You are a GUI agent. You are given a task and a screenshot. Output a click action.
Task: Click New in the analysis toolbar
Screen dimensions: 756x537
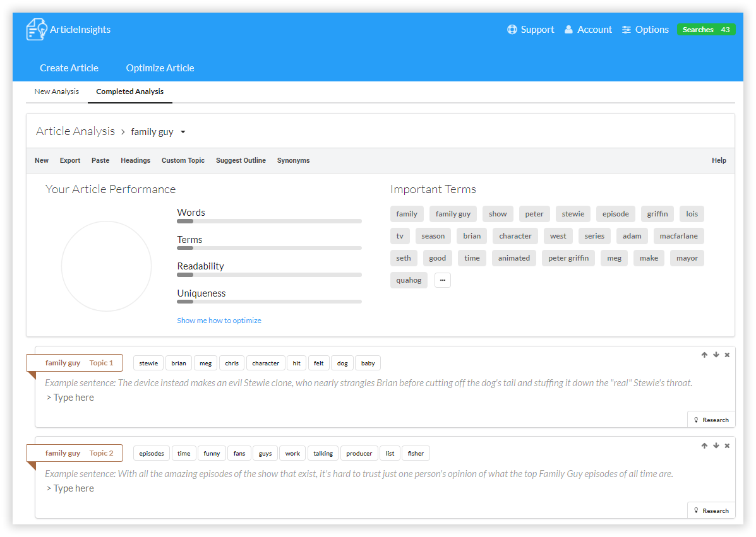pyautogui.click(x=42, y=160)
